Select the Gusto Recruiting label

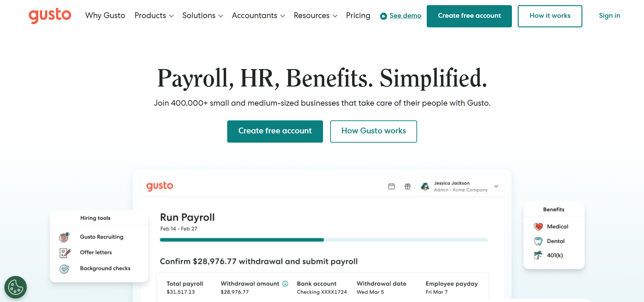click(x=102, y=237)
